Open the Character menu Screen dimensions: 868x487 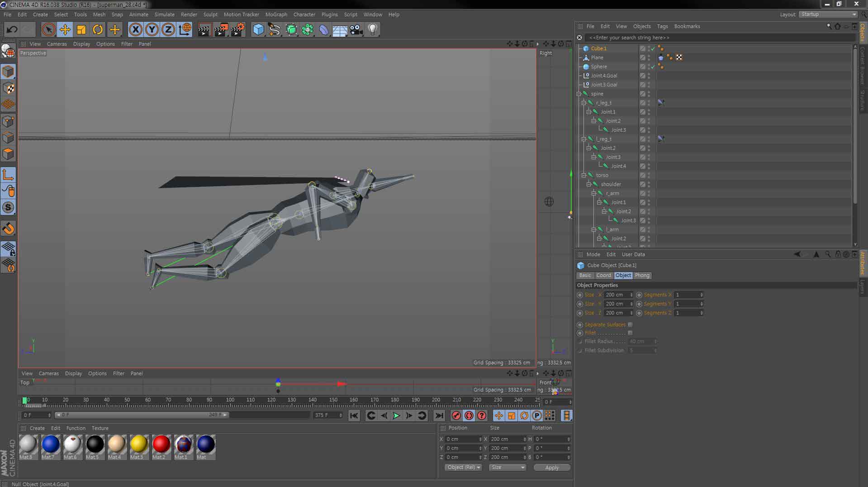point(304,14)
